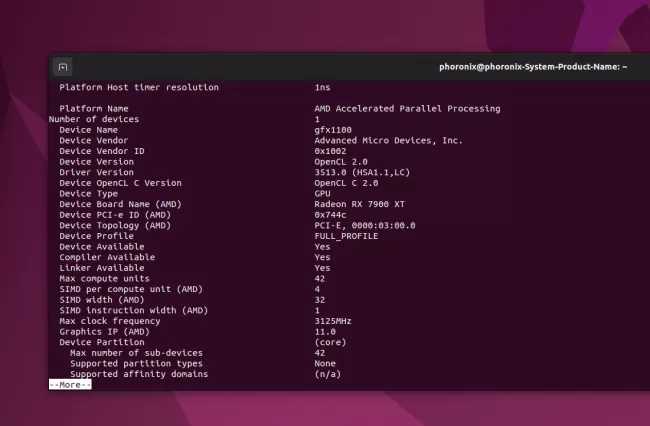Screen dimensions: 650x426
Task: Click 'Supported affinity domains' label
Action: click(139, 374)
